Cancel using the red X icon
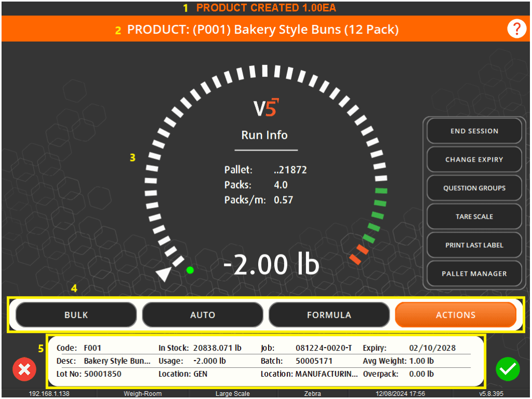The image size is (532, 399). (x=24, y=369)
